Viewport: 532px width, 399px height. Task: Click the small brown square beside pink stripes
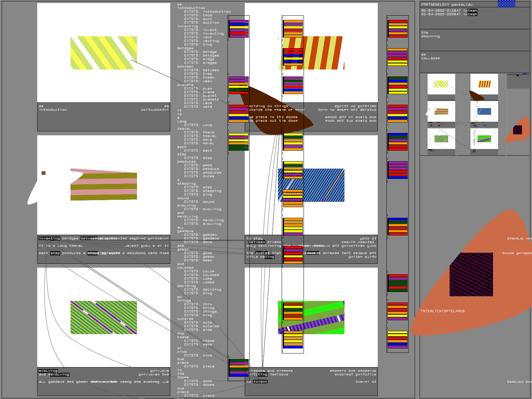(44, 173)
